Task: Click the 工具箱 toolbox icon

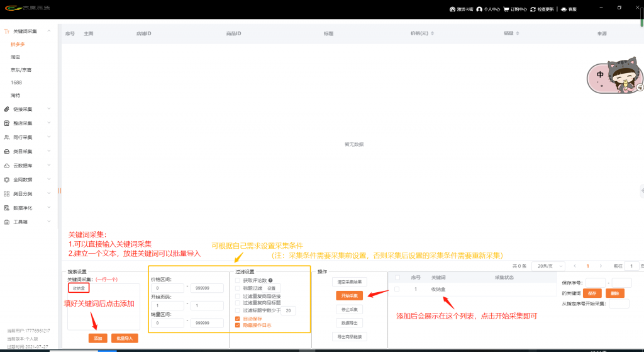Action: (x=6, y=222)
